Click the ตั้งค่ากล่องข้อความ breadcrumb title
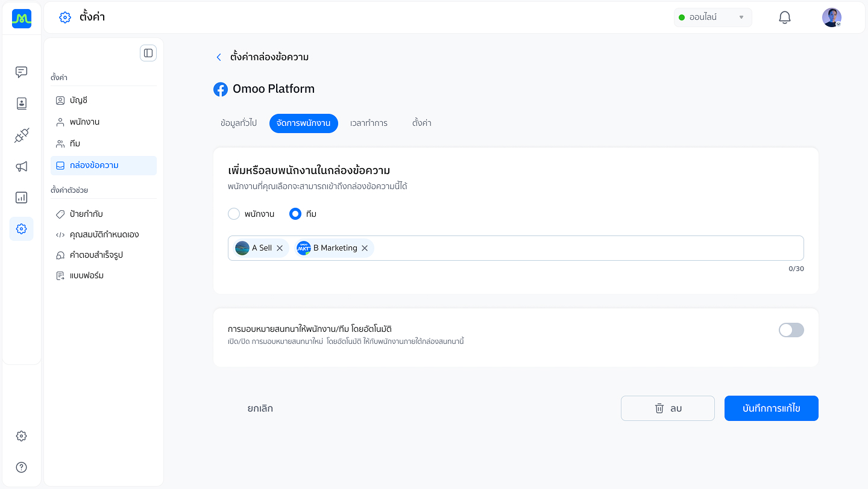 pyautogui.click(x=269, y=57)
